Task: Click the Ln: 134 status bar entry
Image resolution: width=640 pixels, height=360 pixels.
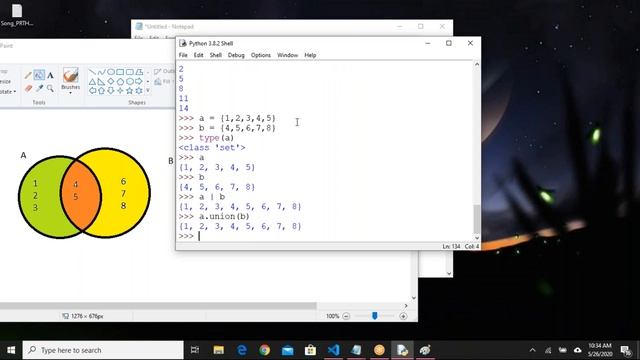Action: [x=451, y=247]
